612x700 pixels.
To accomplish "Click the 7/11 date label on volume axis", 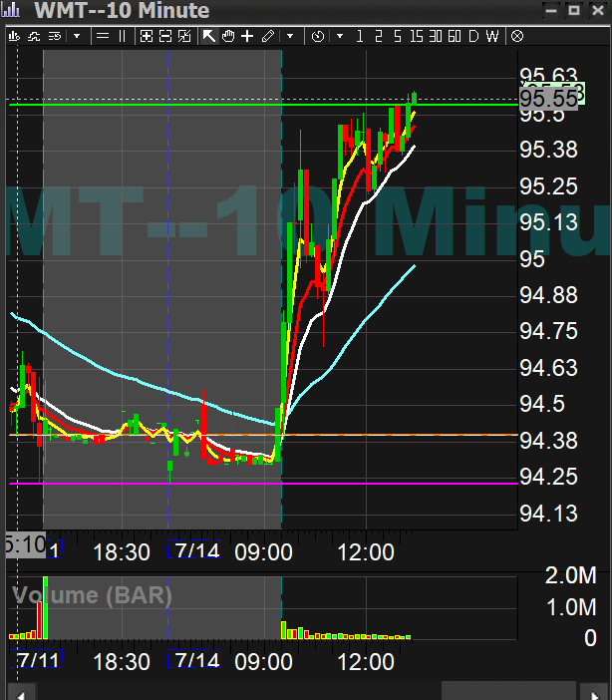I will (38, 660).
